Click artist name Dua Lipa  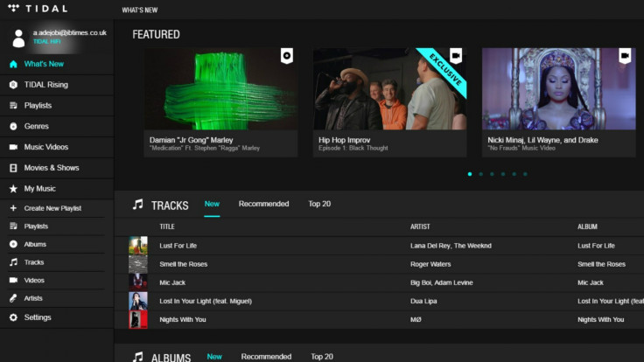tap(423, 301)
